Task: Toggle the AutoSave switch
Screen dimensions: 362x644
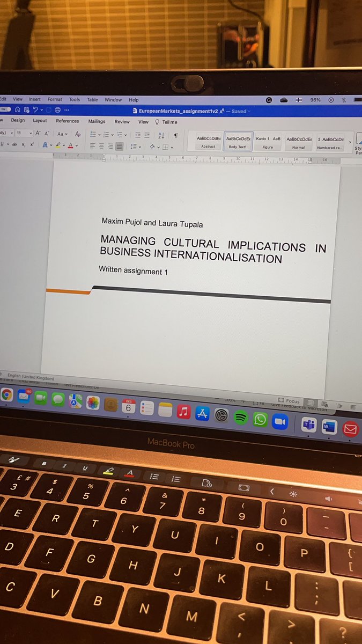Action: point(5,109)
